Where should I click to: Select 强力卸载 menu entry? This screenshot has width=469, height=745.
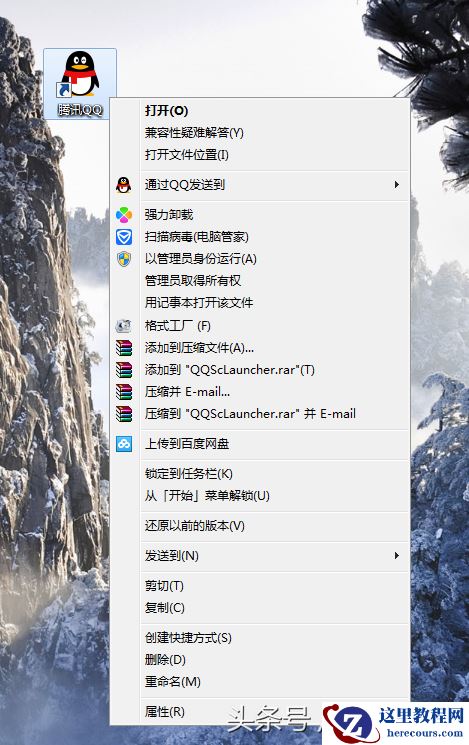[260, 215]
